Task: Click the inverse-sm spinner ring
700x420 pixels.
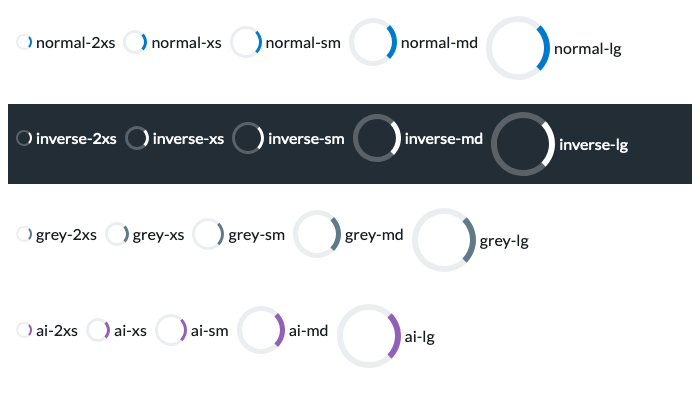Action: [x=248, y=138]
